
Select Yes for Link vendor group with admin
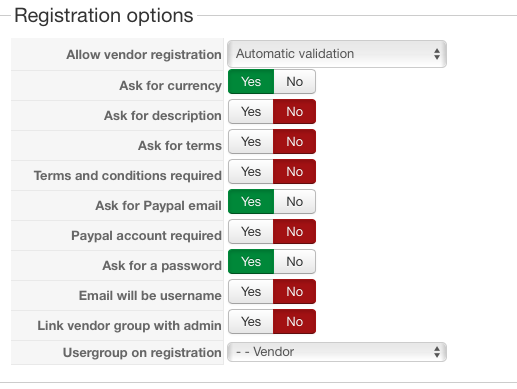pos(251,322)
